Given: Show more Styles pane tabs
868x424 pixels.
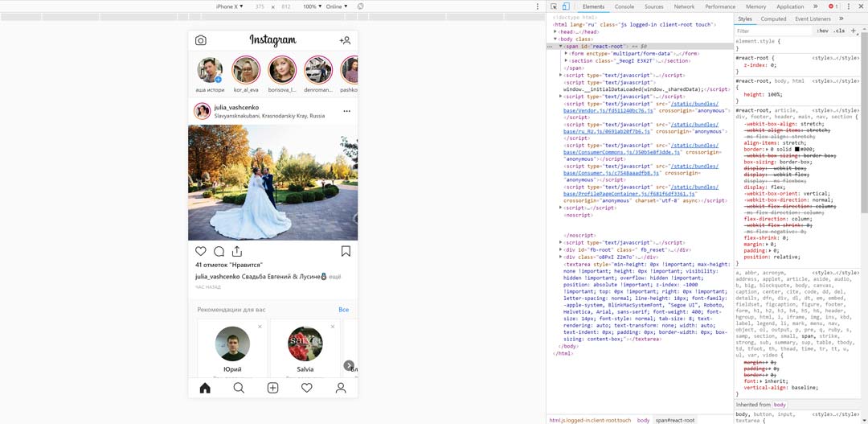Looking at the screenshot, I should click(x=841, y=19).
